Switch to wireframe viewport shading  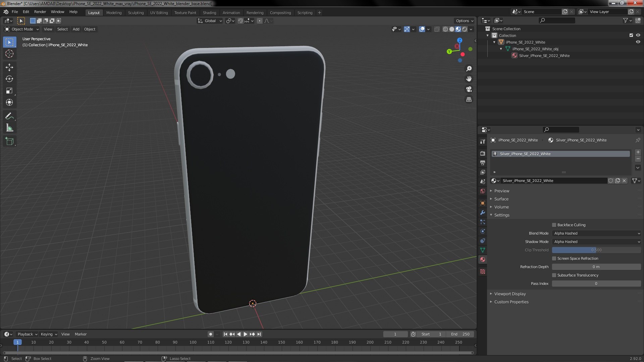tap(445, 29)
